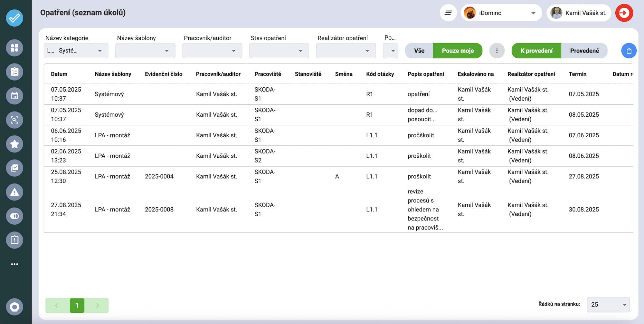Click the red logout arrow button
This screenshot has height=324, width=644.
(624, 13)
